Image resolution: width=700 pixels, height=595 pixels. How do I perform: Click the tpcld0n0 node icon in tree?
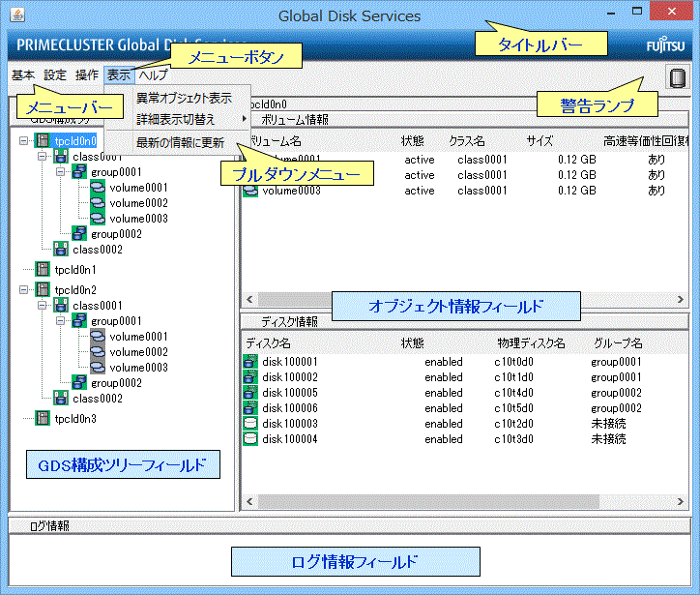43,140
